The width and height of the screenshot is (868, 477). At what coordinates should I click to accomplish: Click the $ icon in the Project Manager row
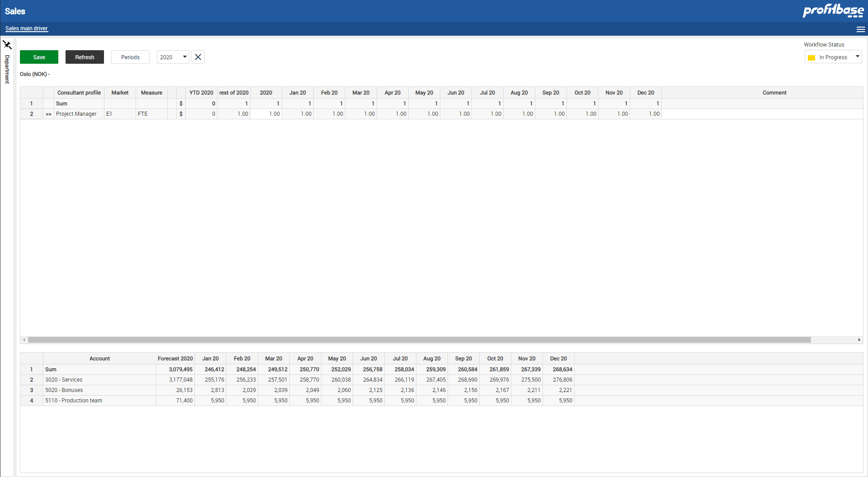(x=181, y=114)
